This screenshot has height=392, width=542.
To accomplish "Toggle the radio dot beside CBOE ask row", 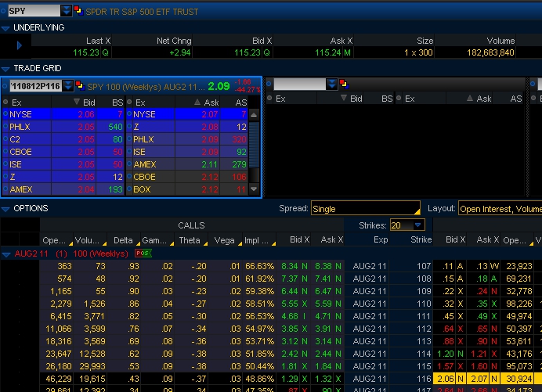I will click(129, 176).
